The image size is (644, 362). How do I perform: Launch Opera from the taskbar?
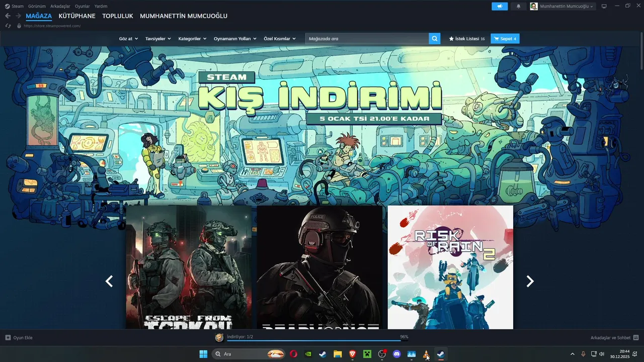[293, 354]
